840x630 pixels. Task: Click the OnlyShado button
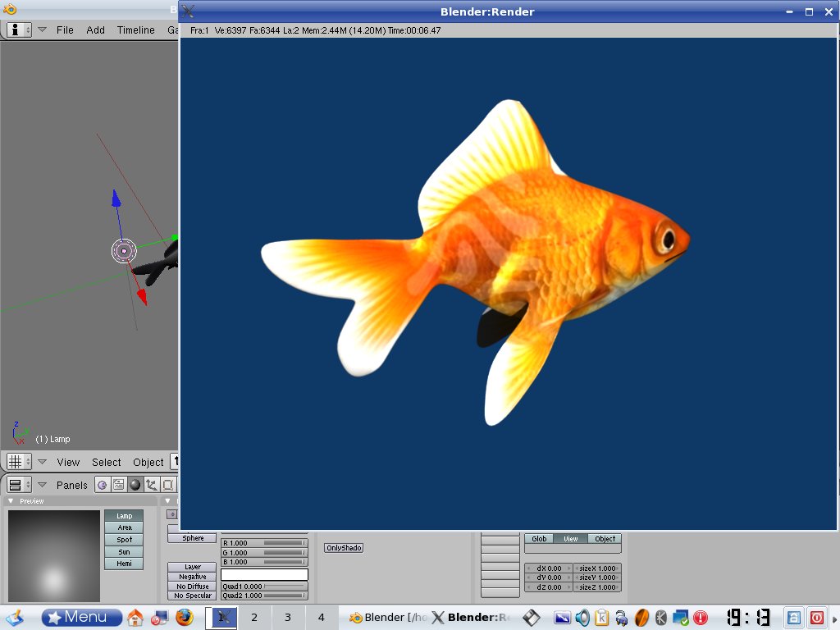pyautogui.click(x=344, y=548)
